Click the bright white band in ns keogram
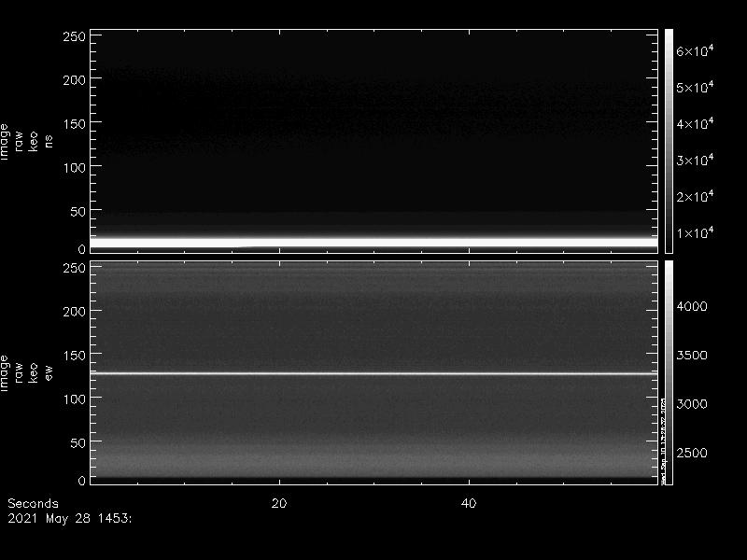 click(373, 241)
